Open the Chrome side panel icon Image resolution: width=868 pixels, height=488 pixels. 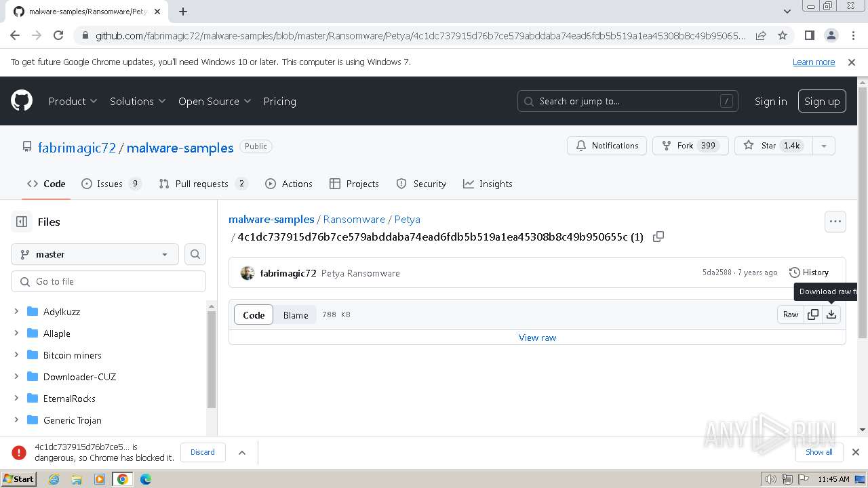click(809, 35)
